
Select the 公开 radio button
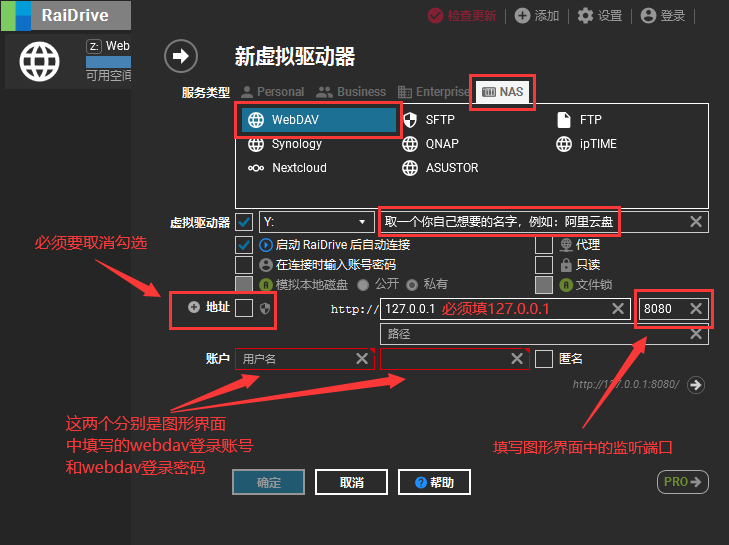point(363,285)
